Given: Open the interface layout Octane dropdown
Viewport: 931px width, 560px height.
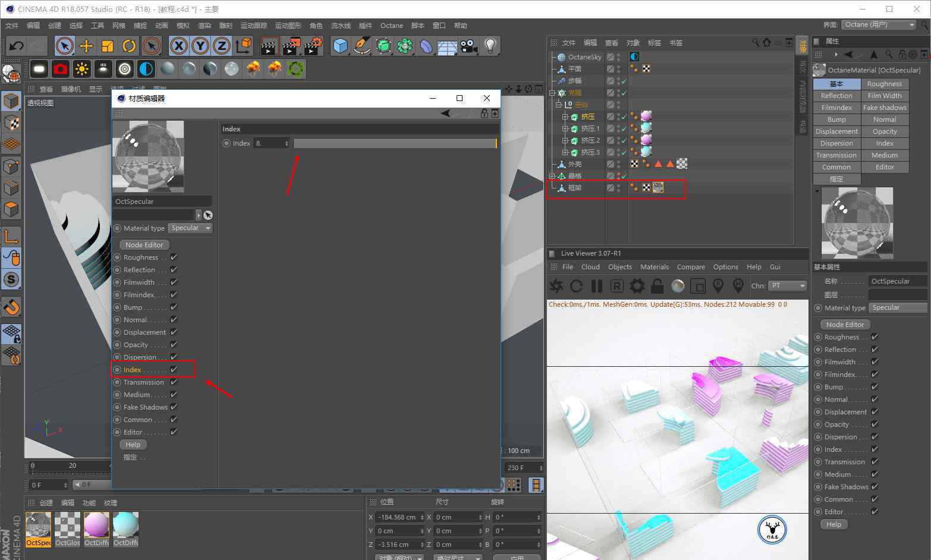Looking at the screenshot, I should (879, 25).
